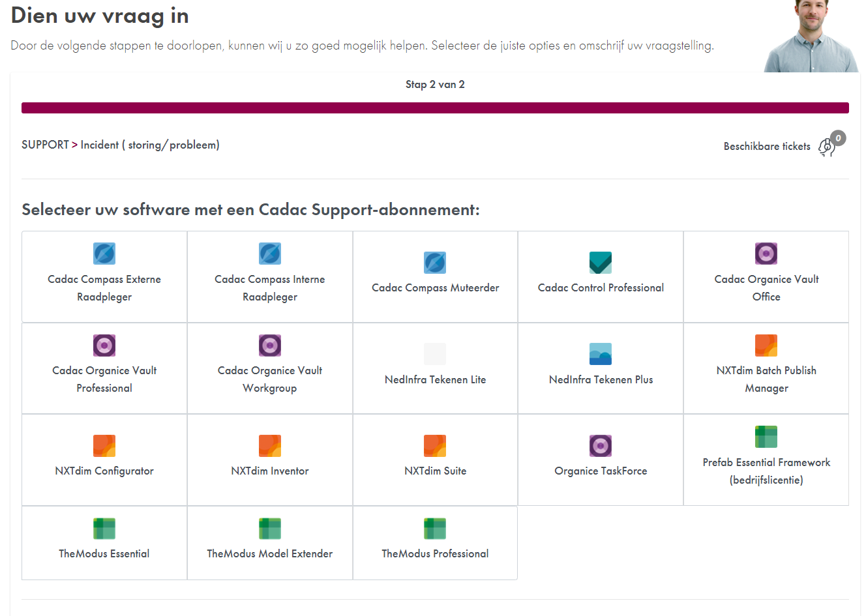Click the Cadac Organice Vault Workgroup icon
Viewport: 866px width, 616px height.
270,345
